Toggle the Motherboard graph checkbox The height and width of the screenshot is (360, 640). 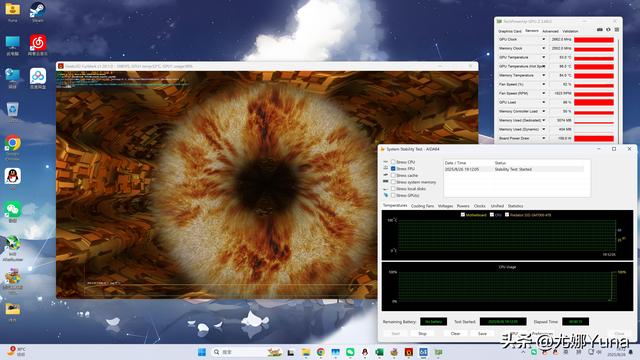[x=462, y=215]
